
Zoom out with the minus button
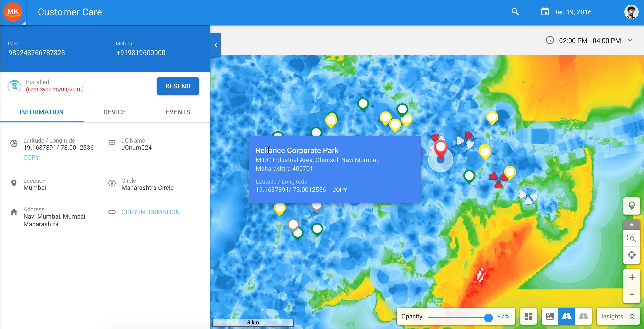pos(632,294)
